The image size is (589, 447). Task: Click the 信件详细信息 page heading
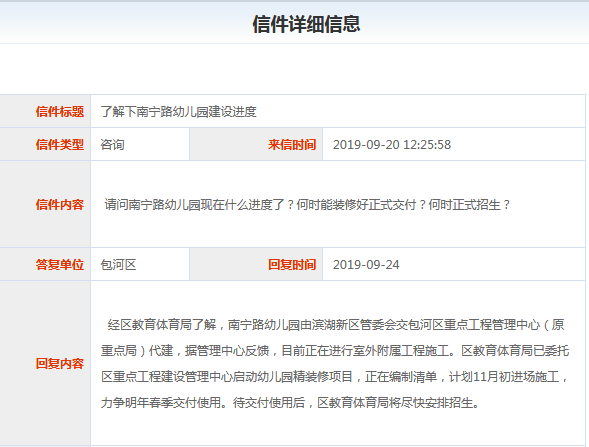(x=306, y=24)
